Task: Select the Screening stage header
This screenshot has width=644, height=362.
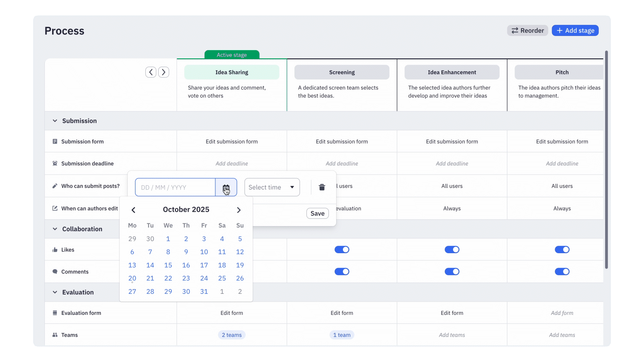Action: point(342,72)
